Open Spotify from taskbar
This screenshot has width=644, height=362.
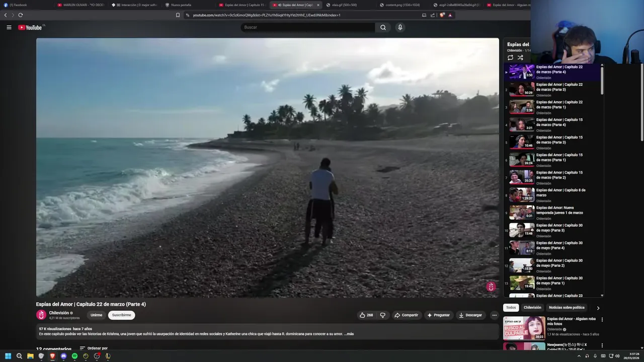tap(74, 356)
